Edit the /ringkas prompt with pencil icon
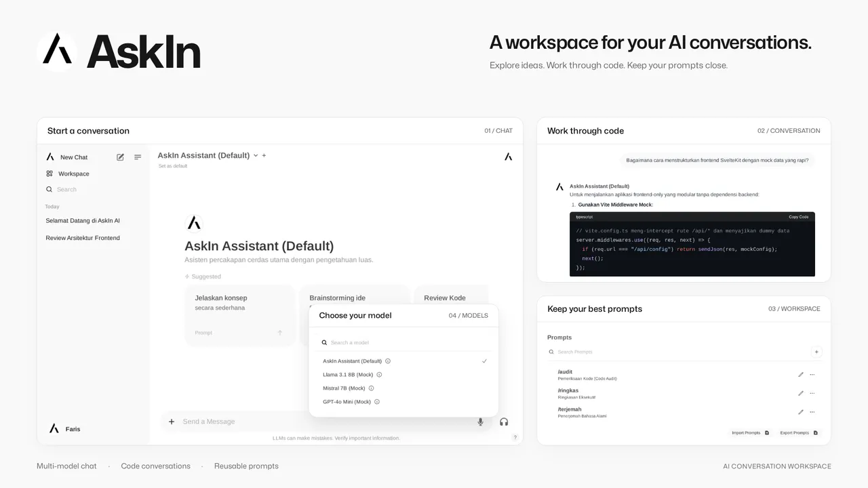The height and width of the screenshot is (488, 868). click(801, 393)
